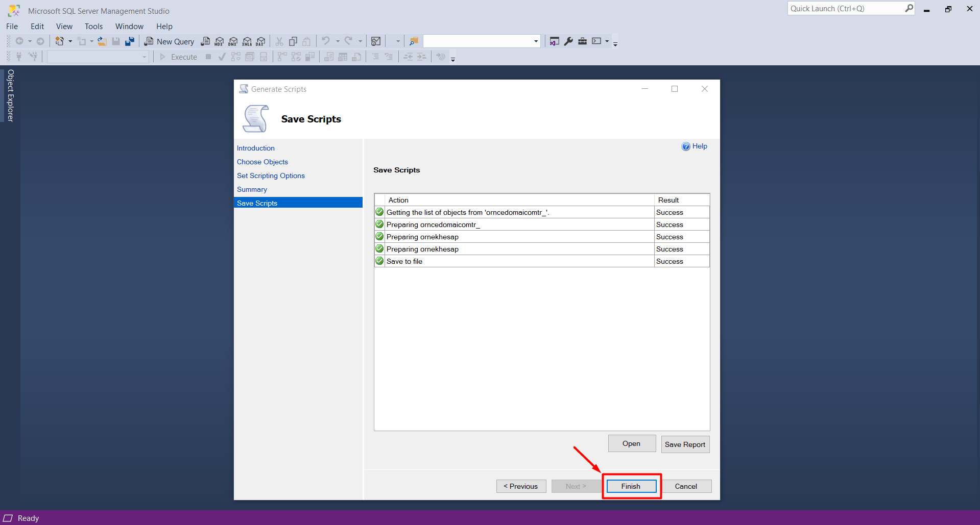Open the Tools menu

(x=93, y=27)
